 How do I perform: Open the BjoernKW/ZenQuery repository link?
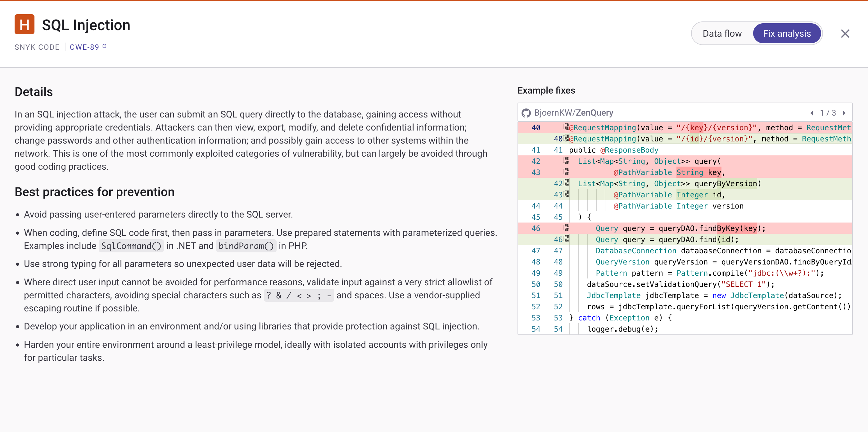[573, 113]
